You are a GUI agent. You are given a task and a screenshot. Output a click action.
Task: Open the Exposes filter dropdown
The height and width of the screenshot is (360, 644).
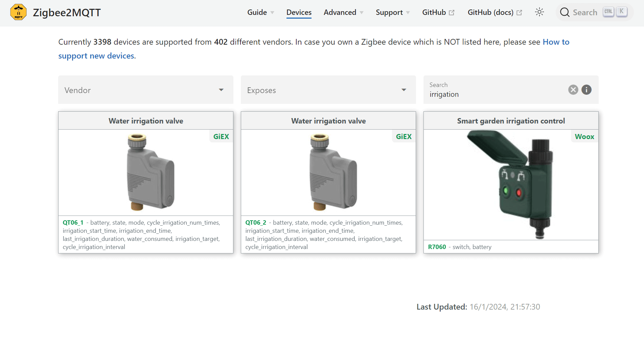(328, 90)
